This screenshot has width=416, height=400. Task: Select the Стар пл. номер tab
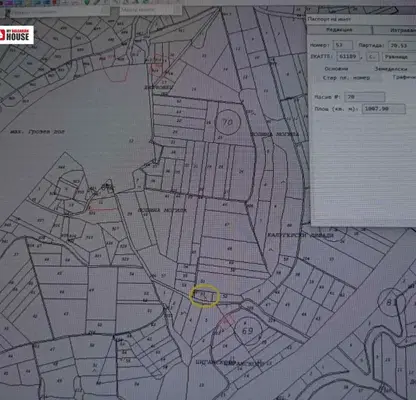[x=347, y=78]
